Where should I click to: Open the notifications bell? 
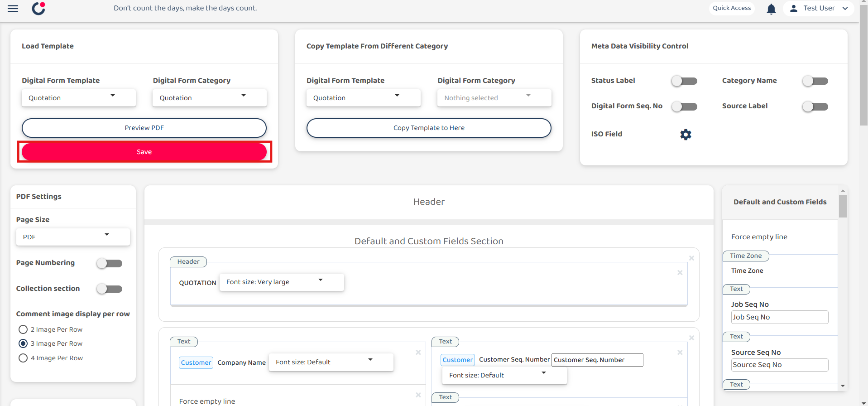pos(771,9)
